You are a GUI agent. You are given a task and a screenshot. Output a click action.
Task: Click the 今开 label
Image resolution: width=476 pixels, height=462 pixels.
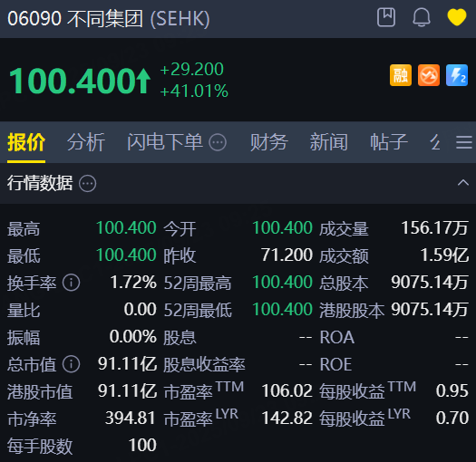click(x=180, y=229)
